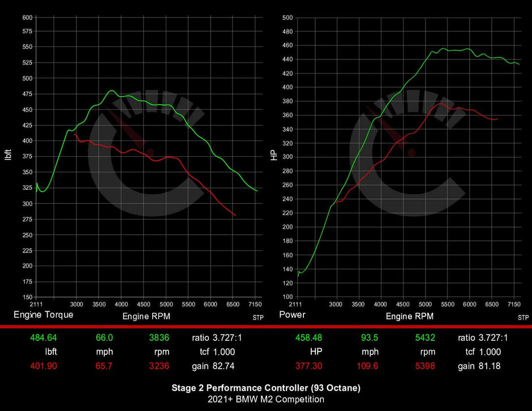
Task: Select the Power chart label
Action: (x=292, y=315)
